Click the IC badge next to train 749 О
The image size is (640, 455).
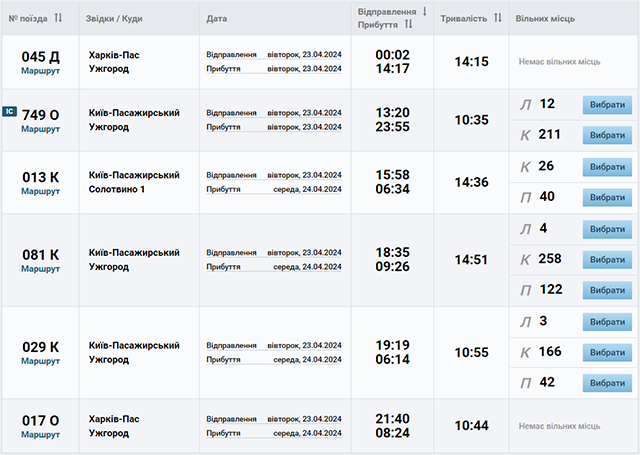[x=9, y=111]
